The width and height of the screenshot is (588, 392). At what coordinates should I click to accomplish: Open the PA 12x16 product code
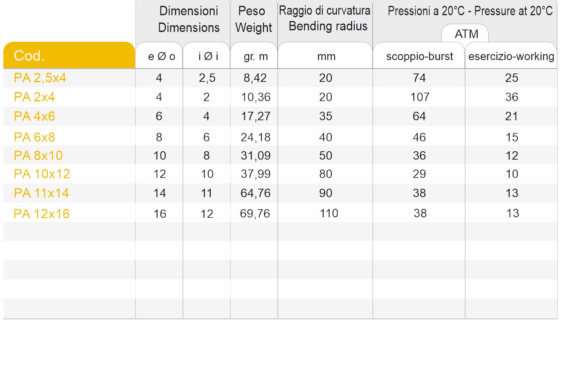42,213
